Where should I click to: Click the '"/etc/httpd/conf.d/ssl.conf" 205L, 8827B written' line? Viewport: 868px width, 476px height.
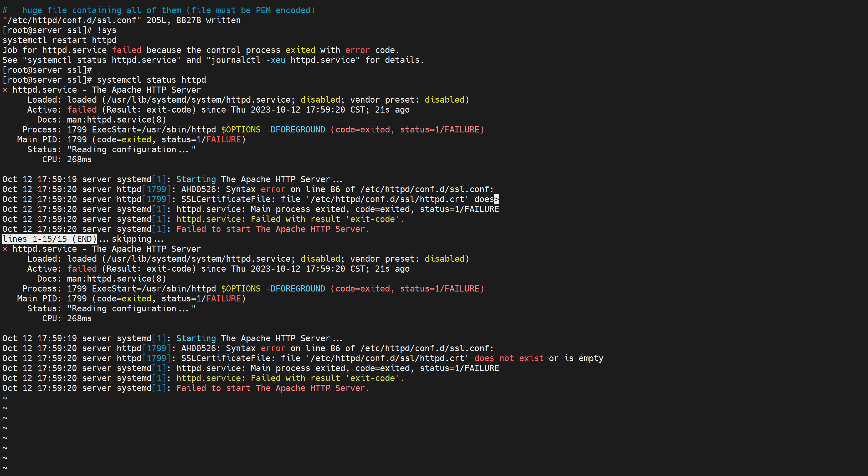[121, 20]
